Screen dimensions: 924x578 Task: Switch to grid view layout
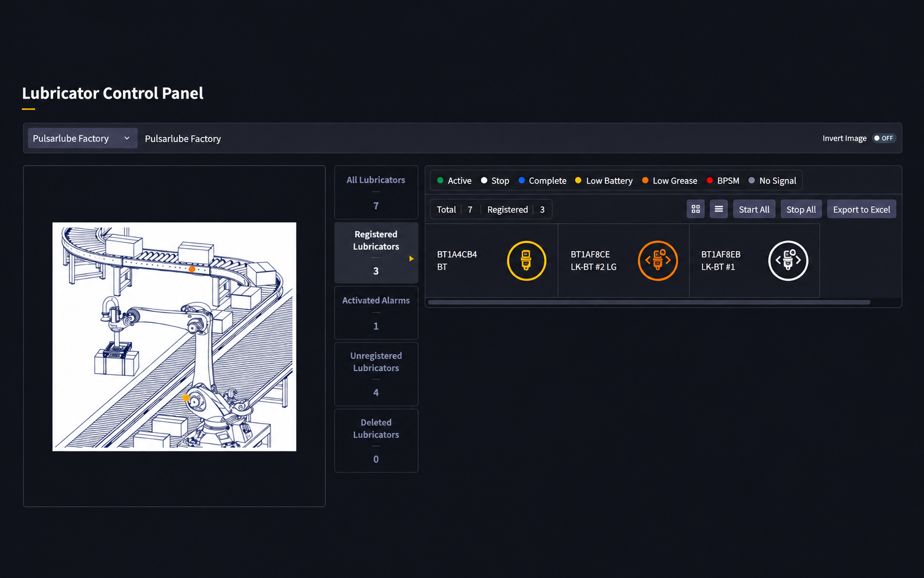pos(696,209)
